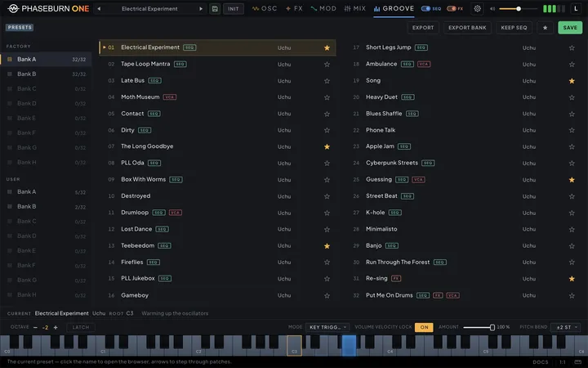This screenshot has width=588, height=368.
Task: Click the EXPORT button
Action: [423, 28]
